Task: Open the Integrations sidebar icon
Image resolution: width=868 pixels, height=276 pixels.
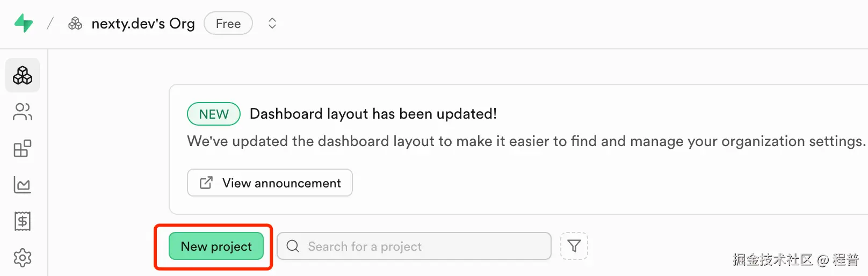Action: pyautogui.click(x=23, y=149)
